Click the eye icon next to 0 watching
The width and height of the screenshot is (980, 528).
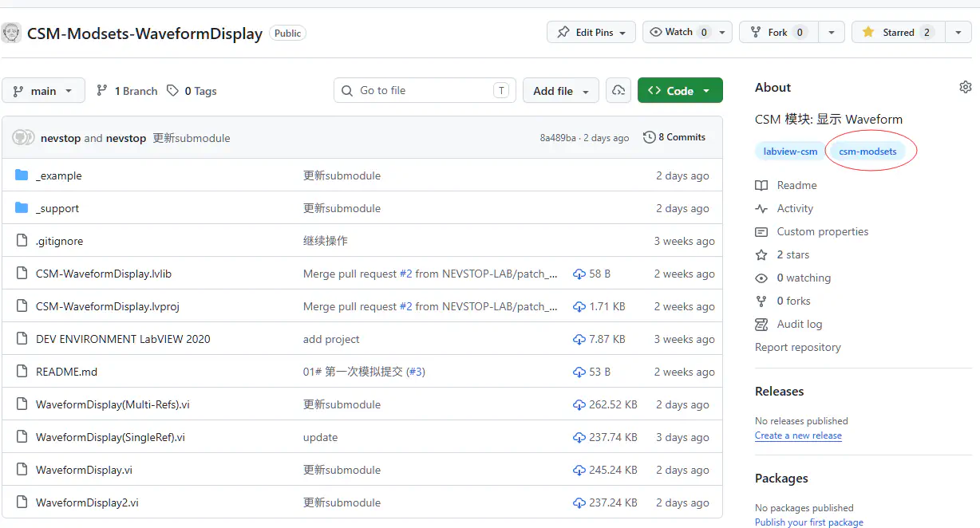(761, 278)
